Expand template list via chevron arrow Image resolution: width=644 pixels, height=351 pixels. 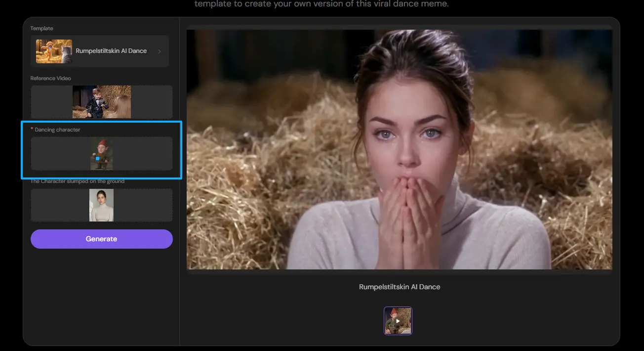(x=160, y=51)
